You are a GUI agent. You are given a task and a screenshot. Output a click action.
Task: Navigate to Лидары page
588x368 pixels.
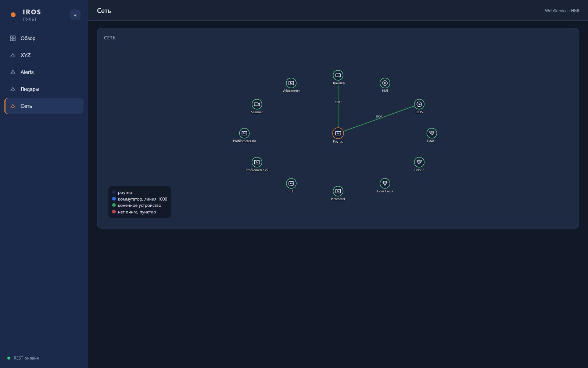(44, 89)
